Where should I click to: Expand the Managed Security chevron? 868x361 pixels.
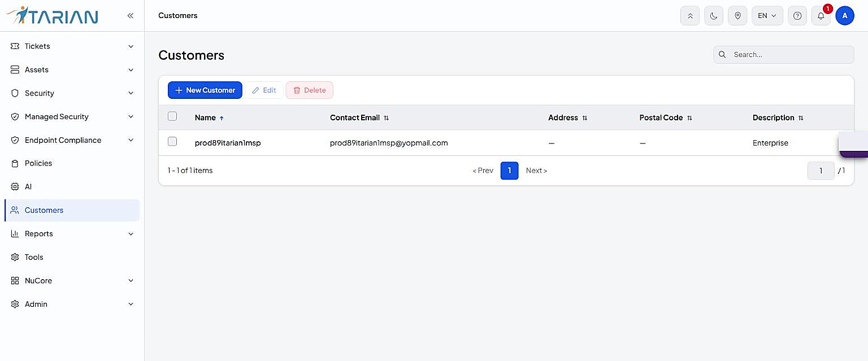[x=131, y=117]
